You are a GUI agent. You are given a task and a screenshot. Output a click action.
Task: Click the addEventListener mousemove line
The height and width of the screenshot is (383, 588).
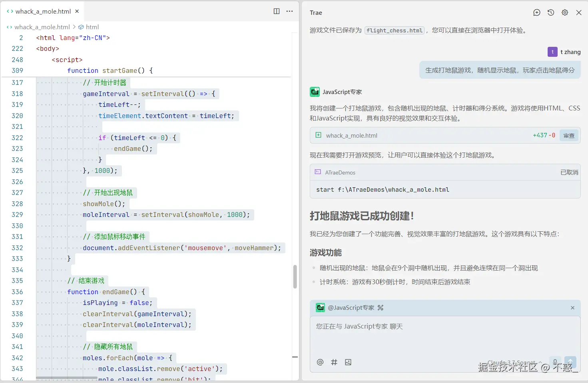182,248
